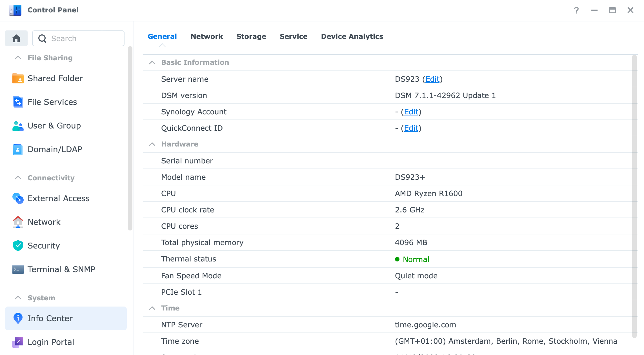Click the main content scrollbar

pos(634,196)
